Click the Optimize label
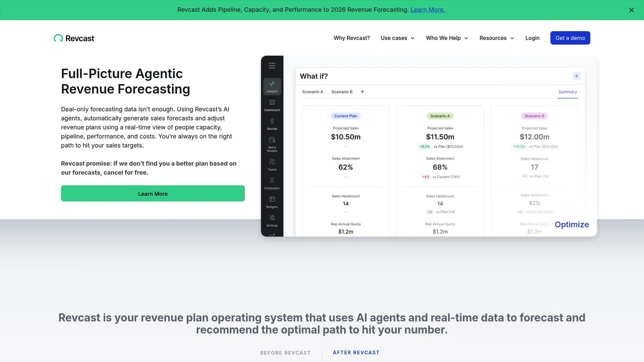Image resolution: width=644 pixels, height=362 pixels. [572, 225]
